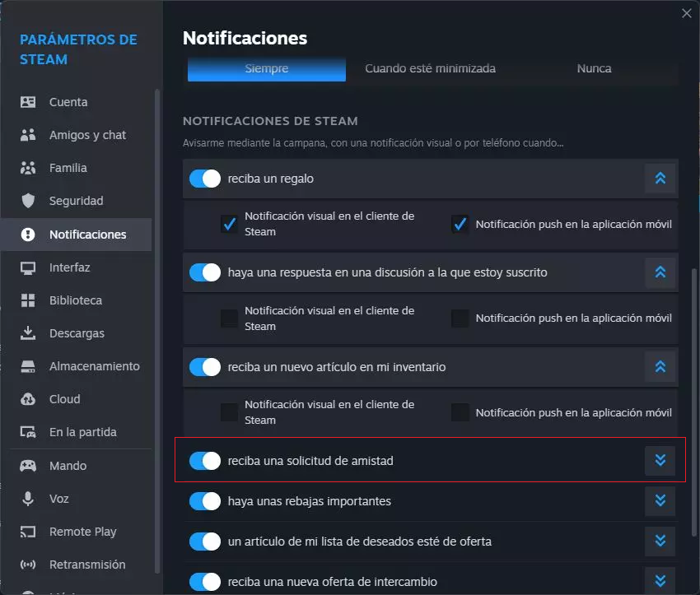Click the Seguridad shield icon

28,201
